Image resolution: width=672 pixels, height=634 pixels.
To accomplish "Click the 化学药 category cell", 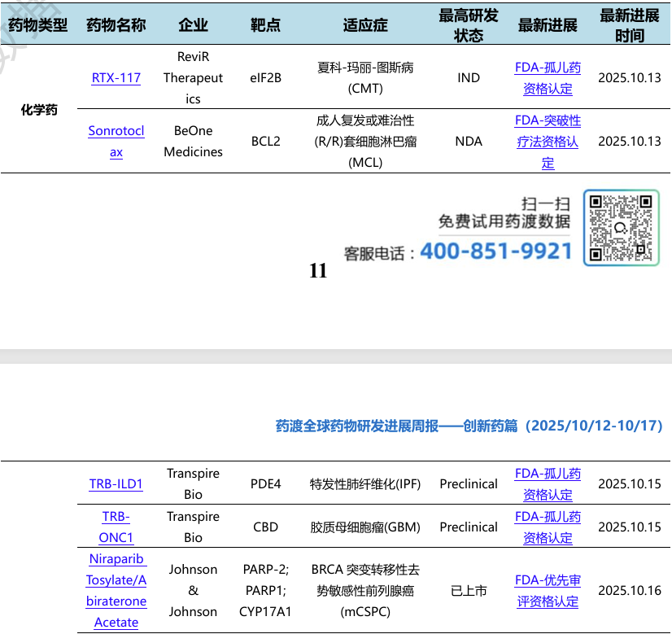I will [x=39, y=110].
